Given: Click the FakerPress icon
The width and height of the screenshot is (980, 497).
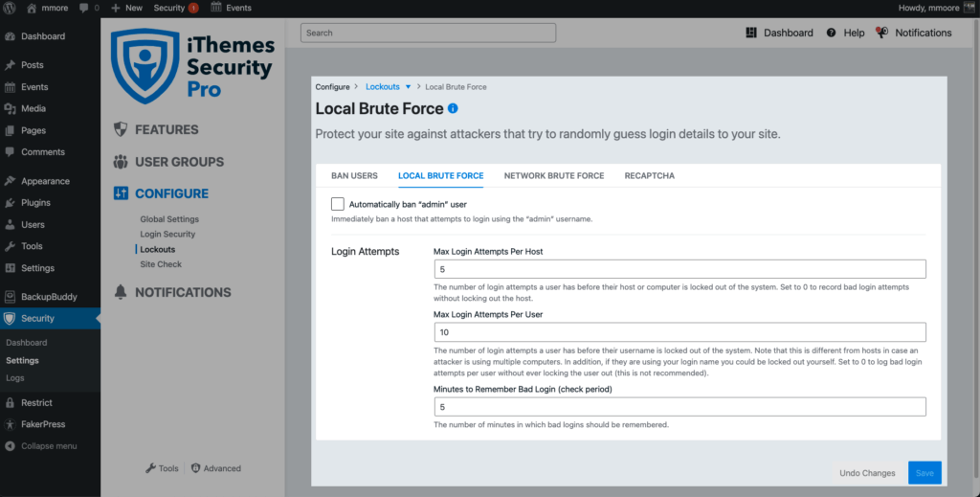Looking at the screenshot, I should 10,424.
